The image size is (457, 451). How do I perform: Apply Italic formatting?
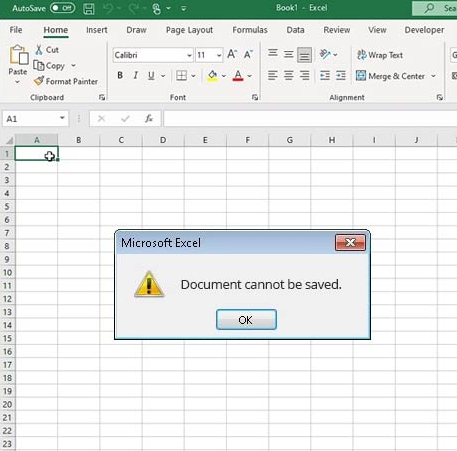[x=136, y=76]
